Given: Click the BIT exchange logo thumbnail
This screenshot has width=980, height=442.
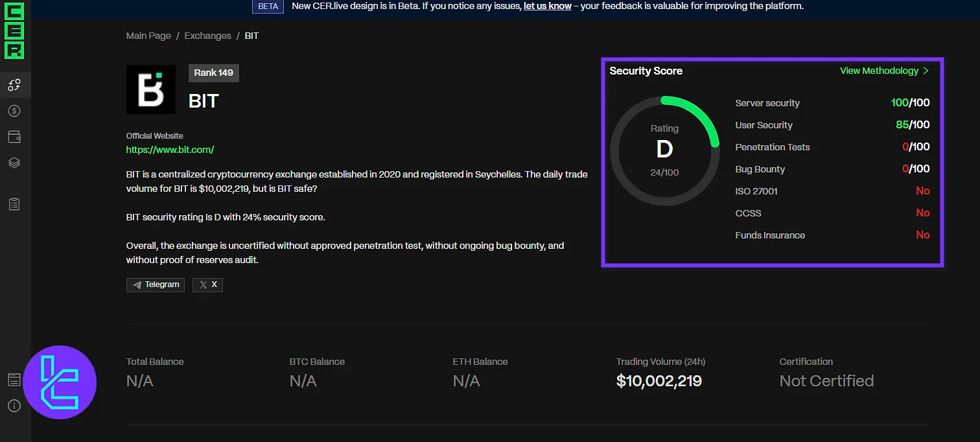Looking at the screenshot, I should (150, 89).
